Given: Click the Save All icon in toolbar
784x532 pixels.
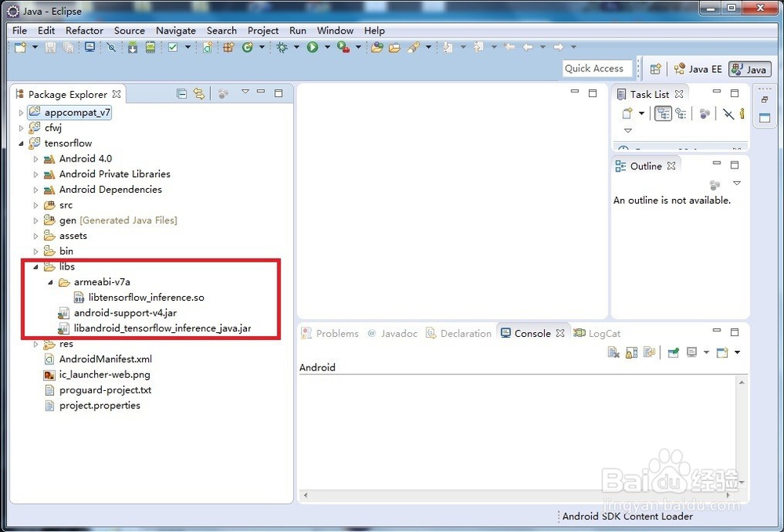Looking at the screenshot, I should pos(68,48).
